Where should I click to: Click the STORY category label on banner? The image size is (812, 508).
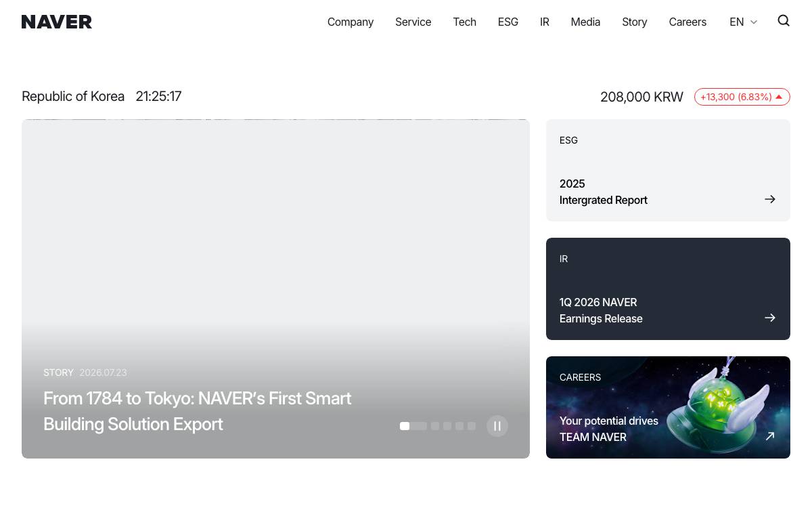tap(58, 373)
